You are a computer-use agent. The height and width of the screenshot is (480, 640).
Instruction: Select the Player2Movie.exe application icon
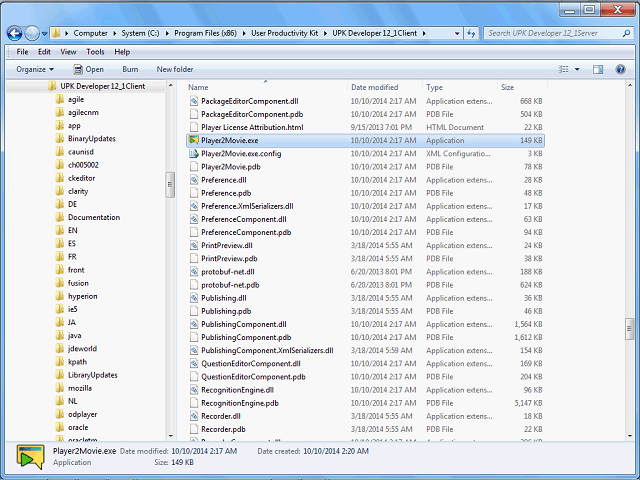tap(193, 140)
